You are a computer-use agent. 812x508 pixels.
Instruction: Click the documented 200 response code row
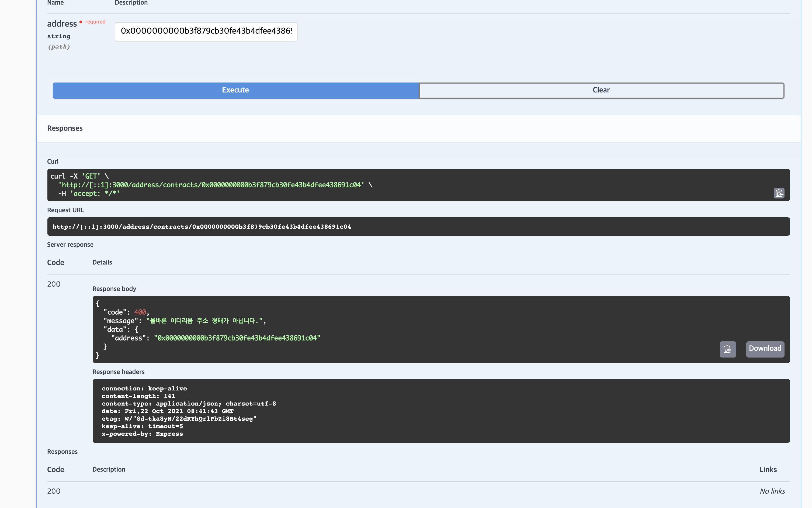[54, 491]
